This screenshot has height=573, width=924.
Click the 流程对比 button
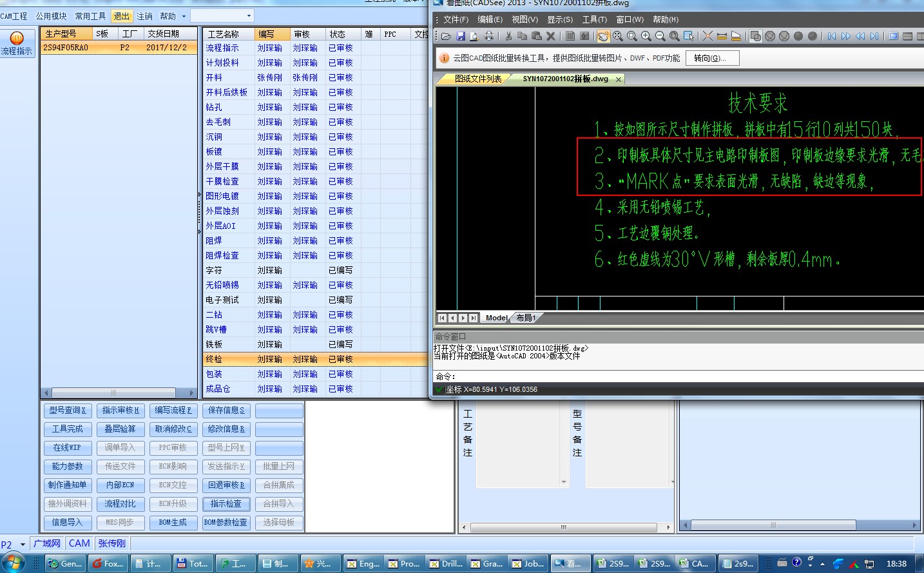[120, 504]
